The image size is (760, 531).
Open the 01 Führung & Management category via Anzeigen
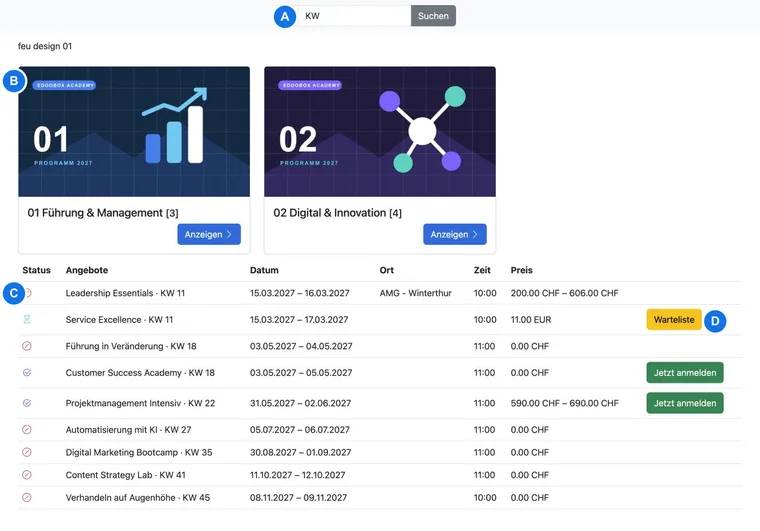pos(209,234)
